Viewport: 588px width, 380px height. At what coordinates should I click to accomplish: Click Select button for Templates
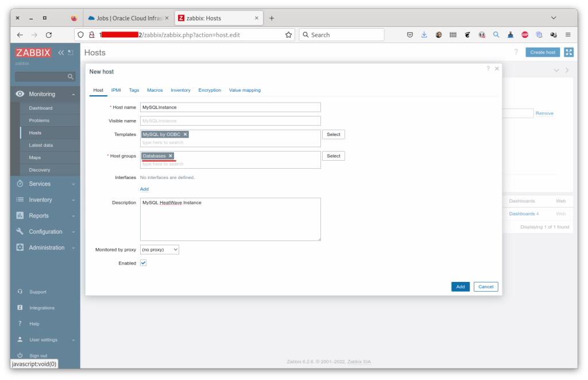[334, 134]
